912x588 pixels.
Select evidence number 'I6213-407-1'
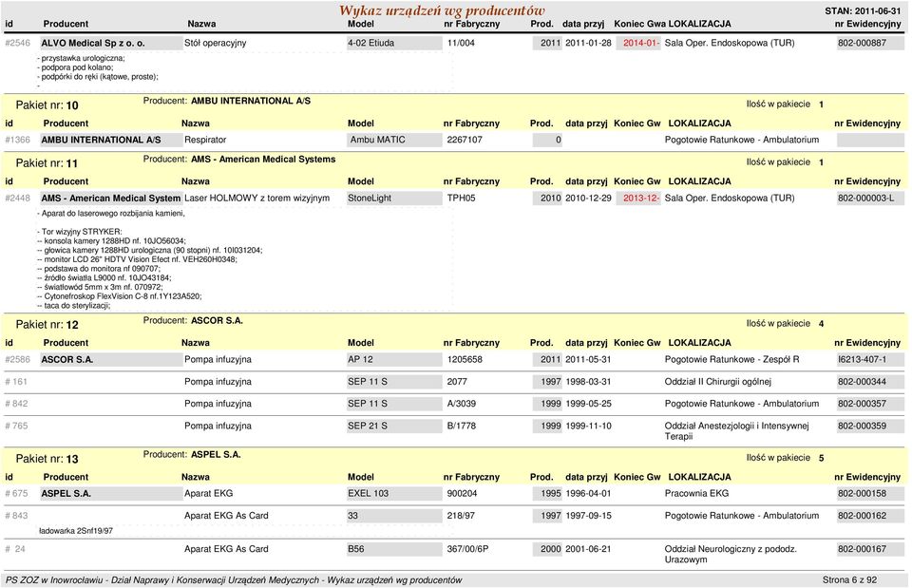pos(870,360)
